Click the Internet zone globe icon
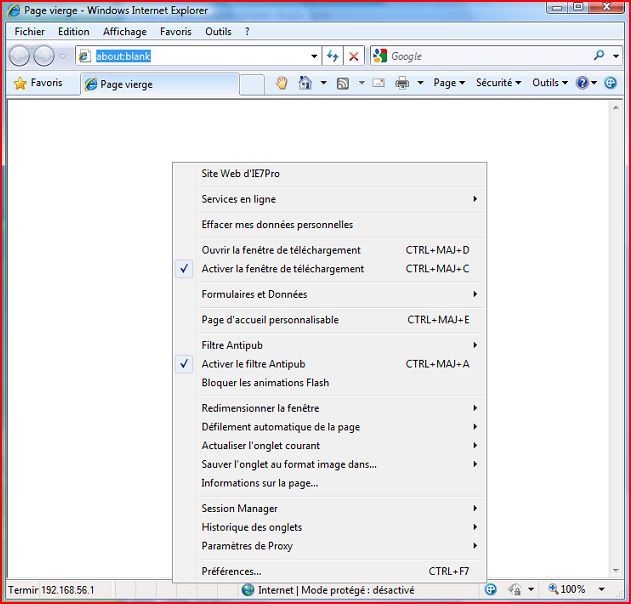631x604 pixels. 248,590
